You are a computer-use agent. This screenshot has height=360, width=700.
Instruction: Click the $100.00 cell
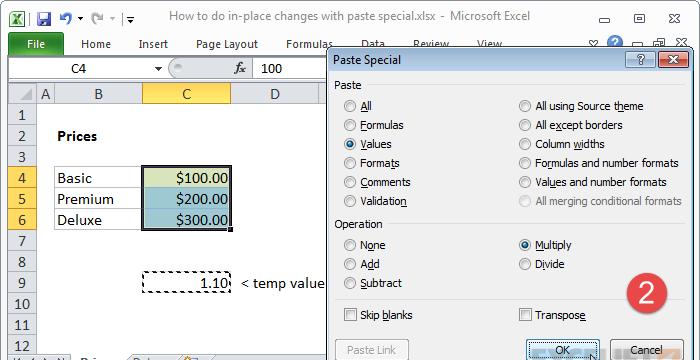tap(187, 178)
